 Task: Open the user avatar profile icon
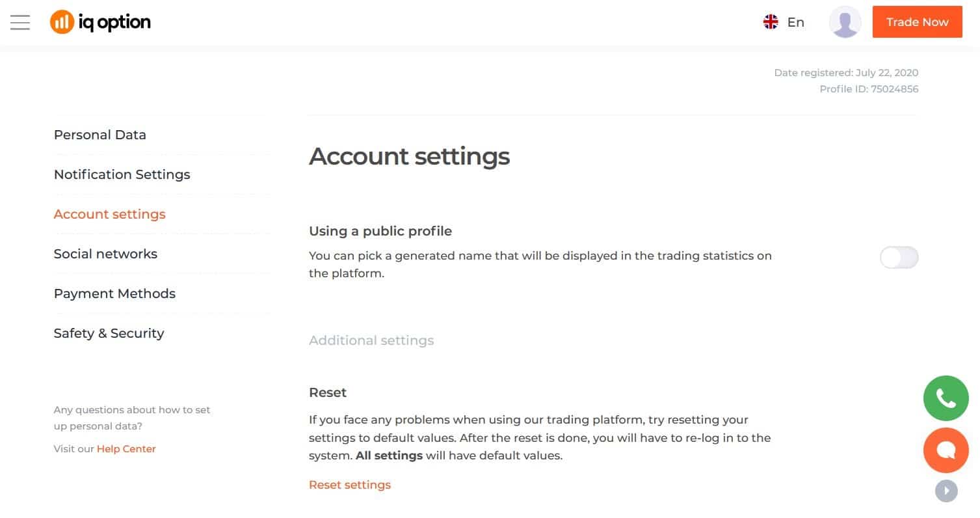845,22
